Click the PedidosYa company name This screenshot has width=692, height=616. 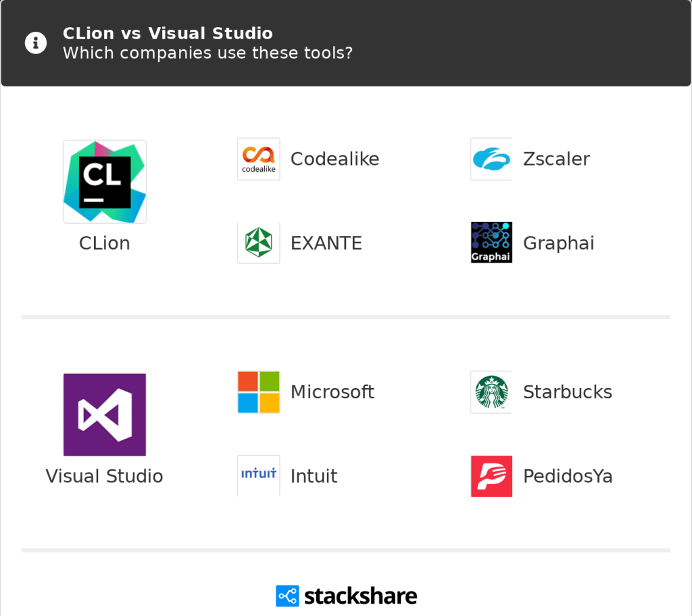(568, 476)
